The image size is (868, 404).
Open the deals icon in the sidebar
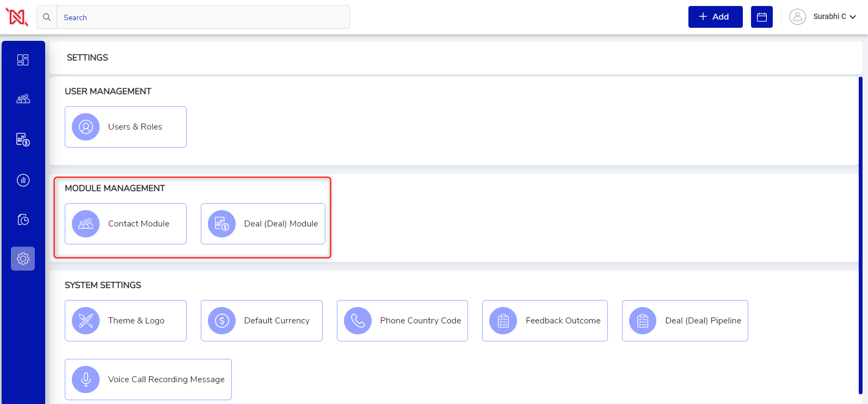[23, 139]
